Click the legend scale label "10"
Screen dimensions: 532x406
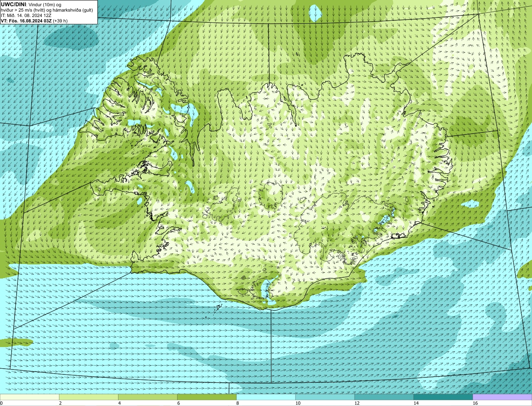pyautogui.click(x=298, y=403)
